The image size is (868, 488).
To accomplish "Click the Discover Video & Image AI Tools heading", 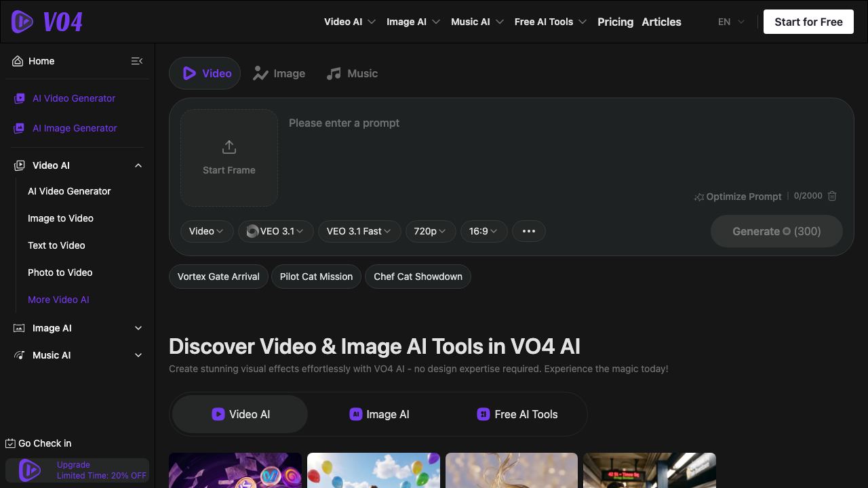I will (374, 346).
